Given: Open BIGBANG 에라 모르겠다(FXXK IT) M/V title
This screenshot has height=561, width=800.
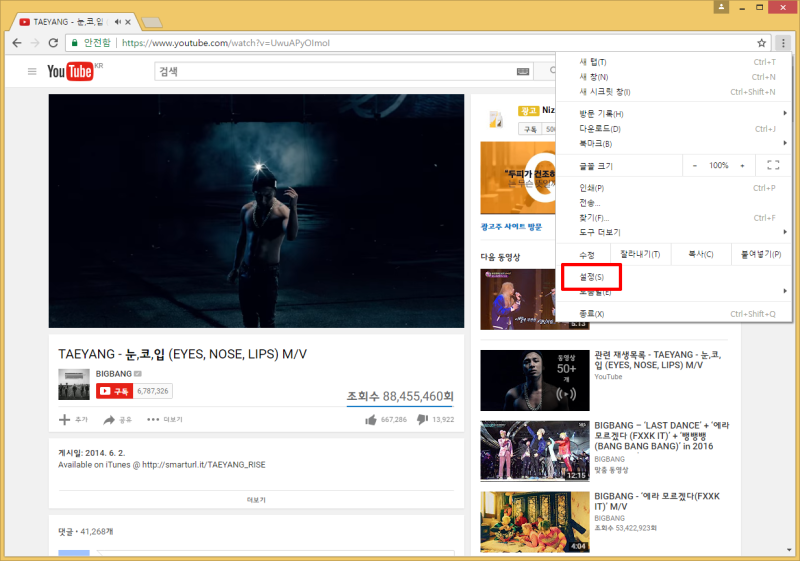Looking at the screenshot, I should tap(657, 501).
